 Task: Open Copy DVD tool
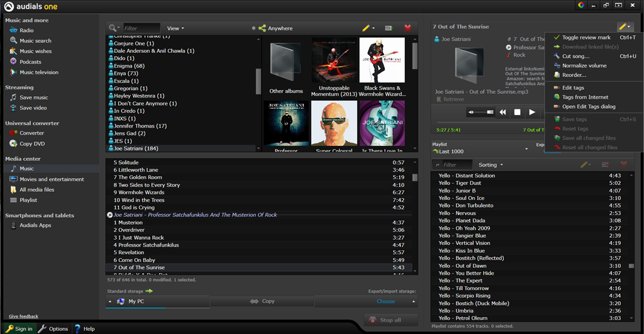[32, 143]
